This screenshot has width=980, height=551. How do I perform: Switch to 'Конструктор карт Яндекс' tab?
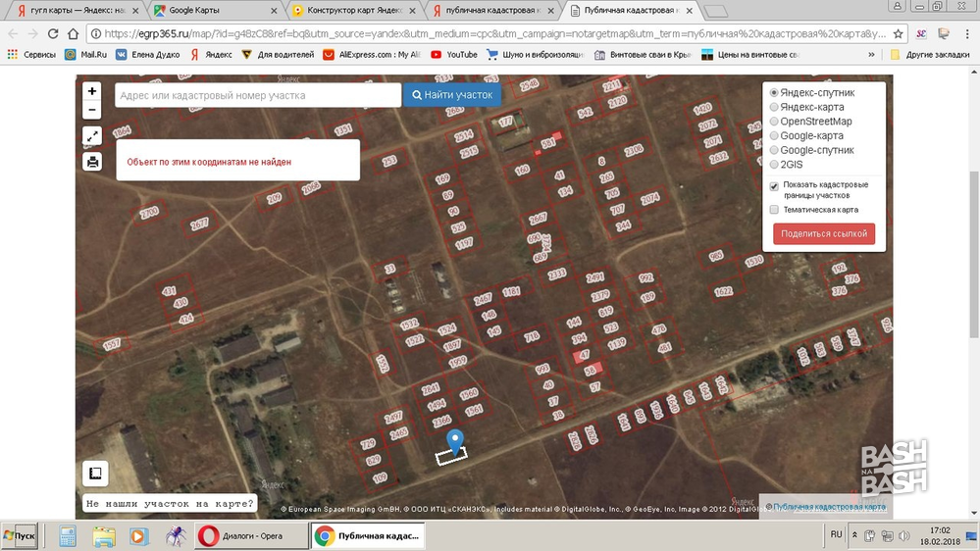[x=354, y=10]
